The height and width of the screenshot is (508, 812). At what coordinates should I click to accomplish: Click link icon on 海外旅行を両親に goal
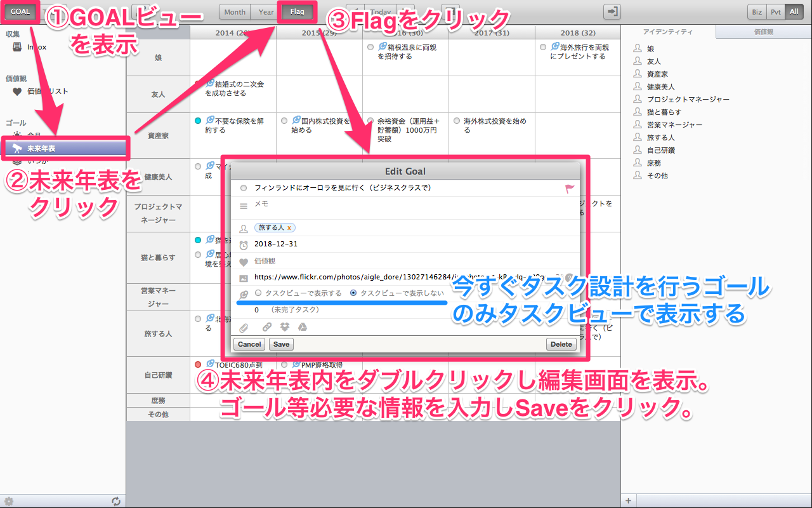click(x=554, y=47)
